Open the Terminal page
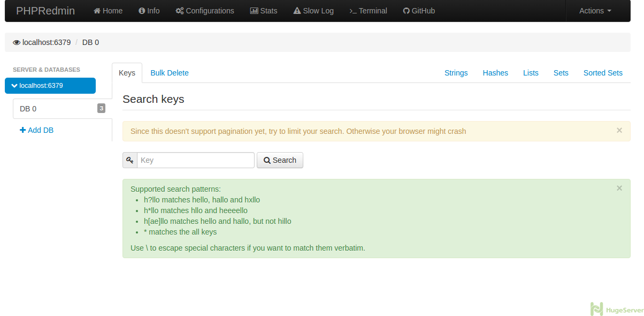The image size is (644, 316). 368,11
